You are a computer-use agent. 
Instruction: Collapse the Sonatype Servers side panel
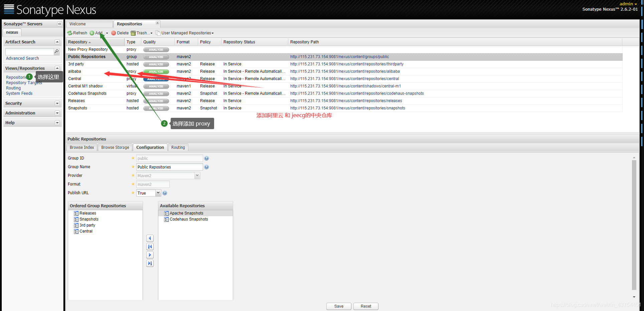point(59,24)
